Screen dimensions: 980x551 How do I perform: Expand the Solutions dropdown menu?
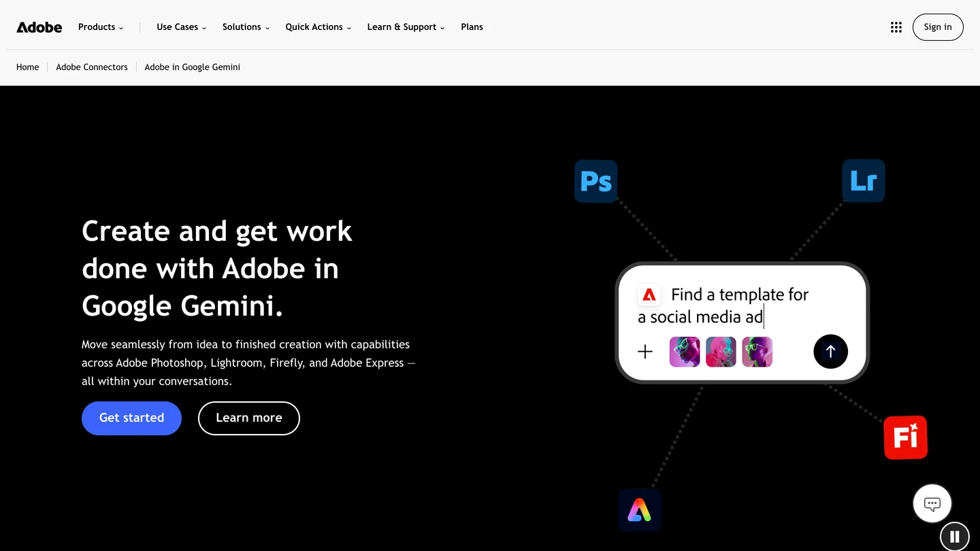[246, 27]
